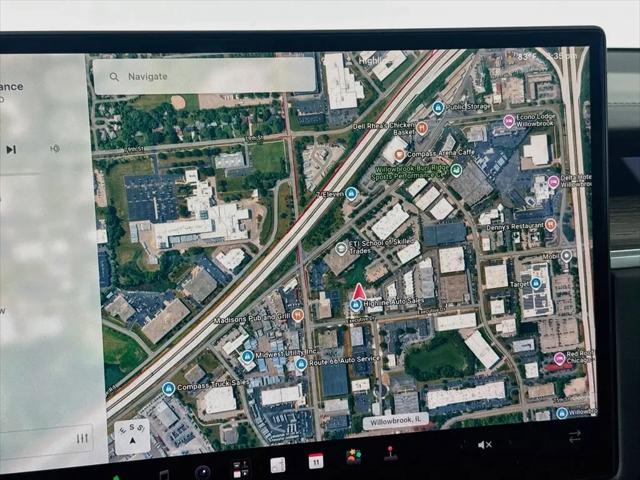Screen dimensions: 640x480
Task: Tap the 7-Eleven map pin
Action: coord(351,193)
